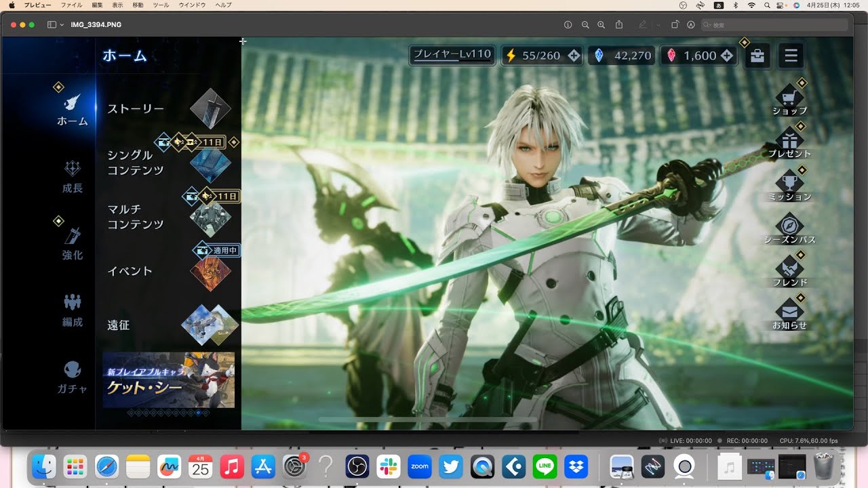868x488 pixels.
Task: Open the share icon in toolbar
Action: (619, 25)
